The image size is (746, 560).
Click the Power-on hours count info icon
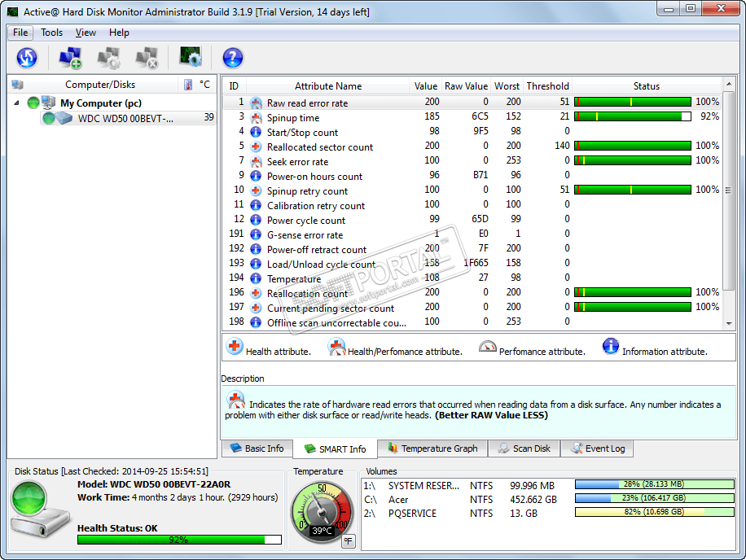coord(256,176)
